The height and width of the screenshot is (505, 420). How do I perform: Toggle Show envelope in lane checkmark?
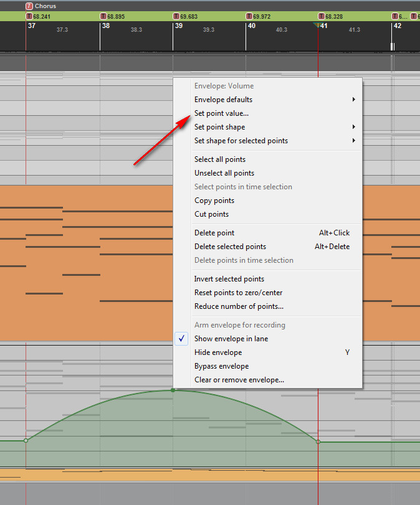(182, 339)
